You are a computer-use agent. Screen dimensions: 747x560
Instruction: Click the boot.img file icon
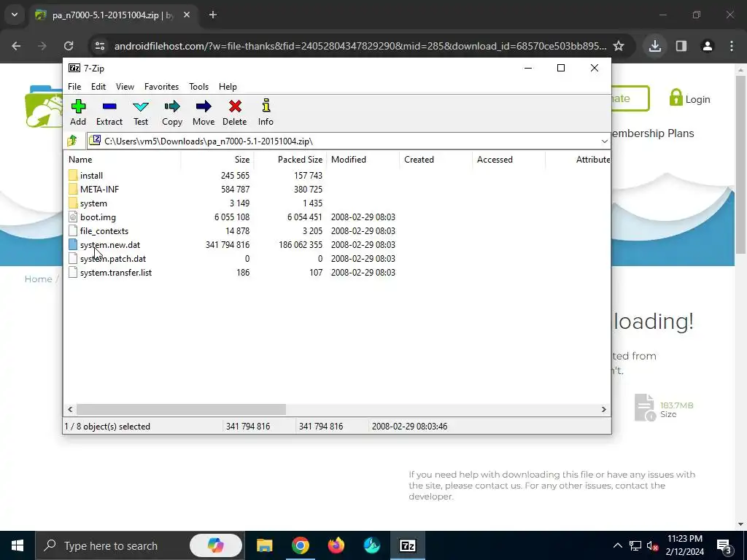tap(73, 217)
